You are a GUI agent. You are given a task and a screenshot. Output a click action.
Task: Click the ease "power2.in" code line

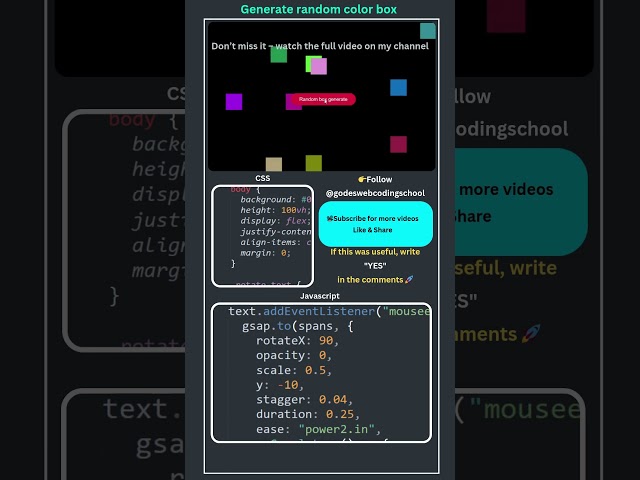tap(318, 429)
